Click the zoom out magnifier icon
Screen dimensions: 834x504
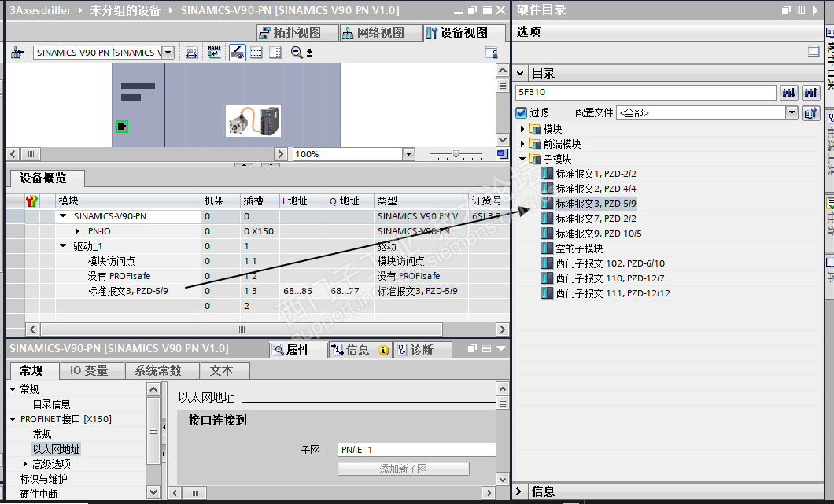point(297,53)
